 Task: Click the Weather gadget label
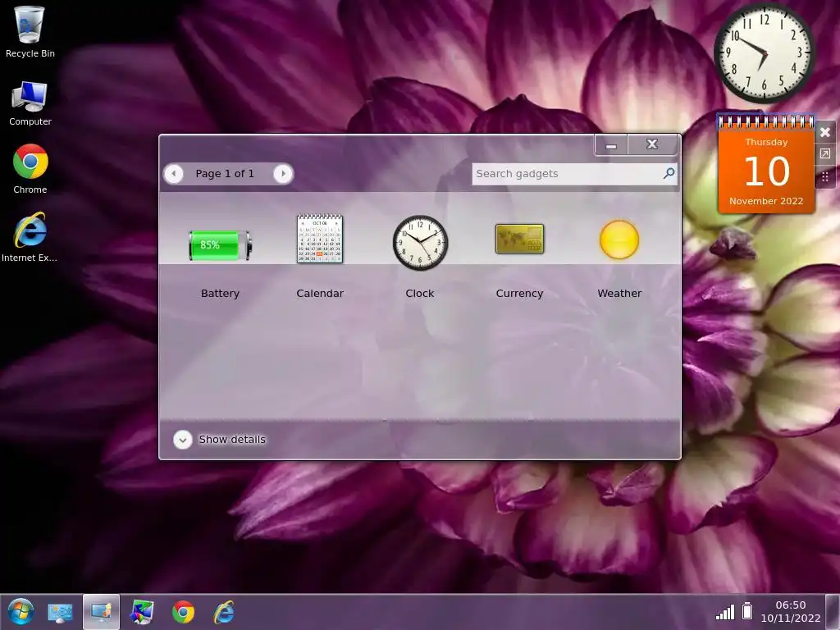click(x=619, y=293)
